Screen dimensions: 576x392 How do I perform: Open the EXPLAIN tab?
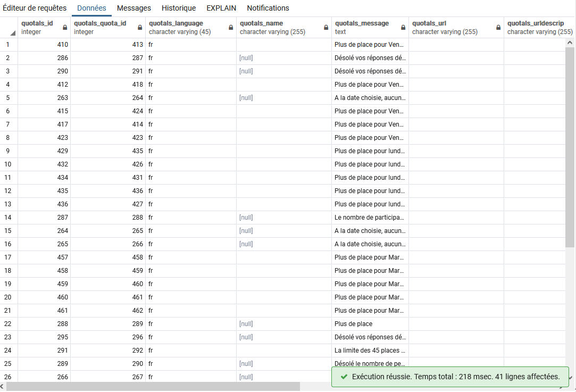(221, 8)
